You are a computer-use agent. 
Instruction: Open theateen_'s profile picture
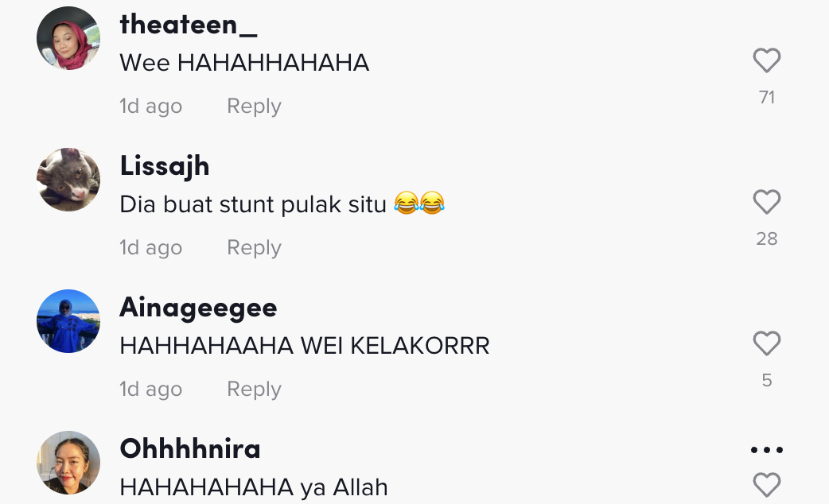68,38
